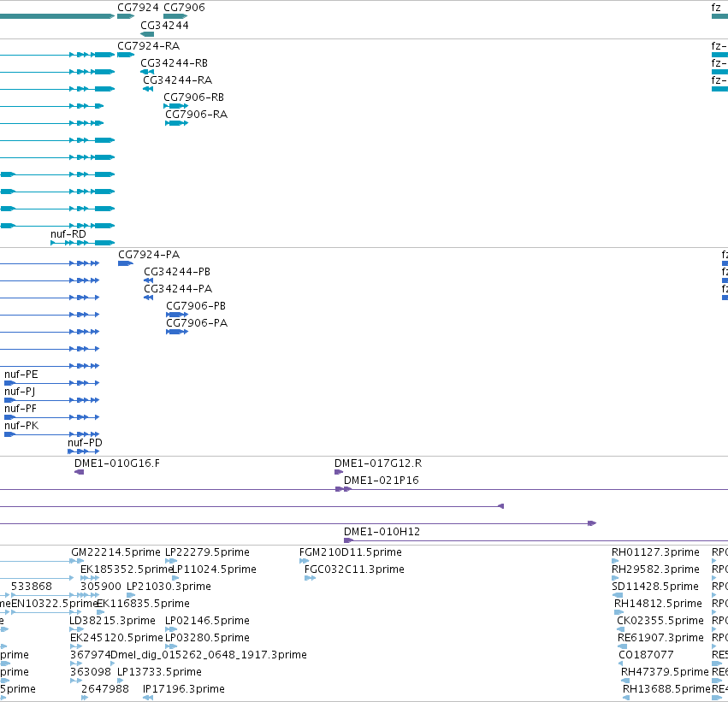Viewport: 728px width, 702px height.
Task: Click the 533868 feature label
Action: coord(32,587)
